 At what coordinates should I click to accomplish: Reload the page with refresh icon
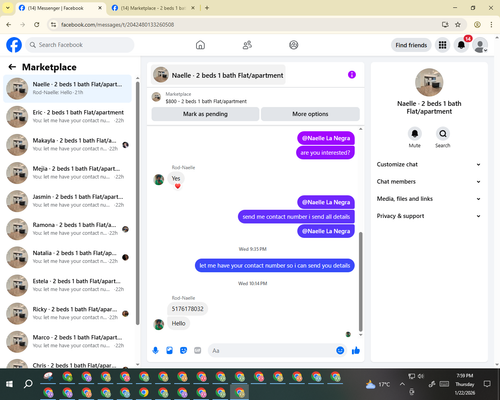click(37, 24)
